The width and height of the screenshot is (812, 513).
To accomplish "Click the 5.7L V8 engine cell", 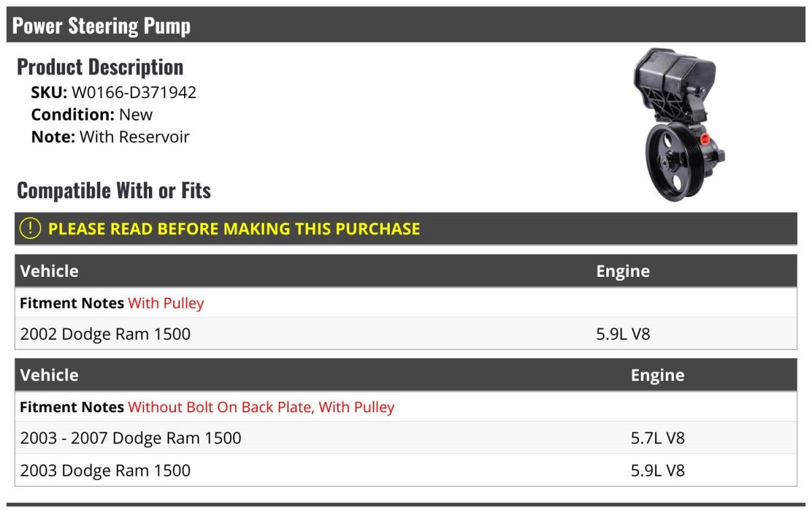I will pyautogui.click(x=658, y=438).
